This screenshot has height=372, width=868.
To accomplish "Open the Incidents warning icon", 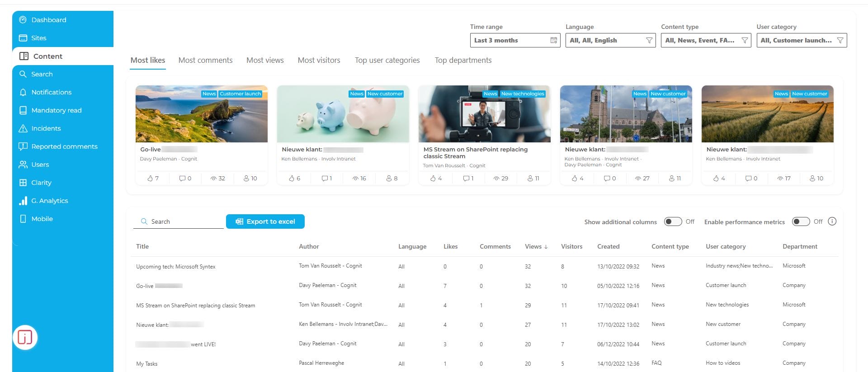I will [x=23, y=128].
